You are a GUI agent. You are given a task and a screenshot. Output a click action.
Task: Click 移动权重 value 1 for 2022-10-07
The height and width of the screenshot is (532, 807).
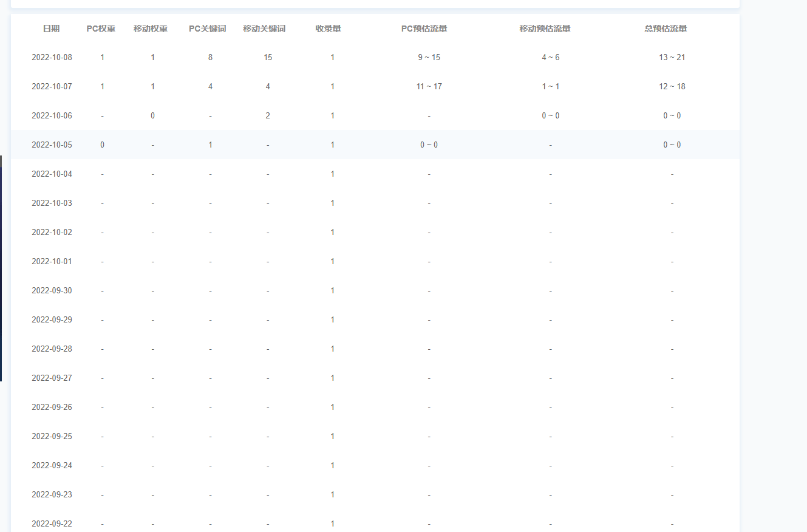[x=152, y=86]
